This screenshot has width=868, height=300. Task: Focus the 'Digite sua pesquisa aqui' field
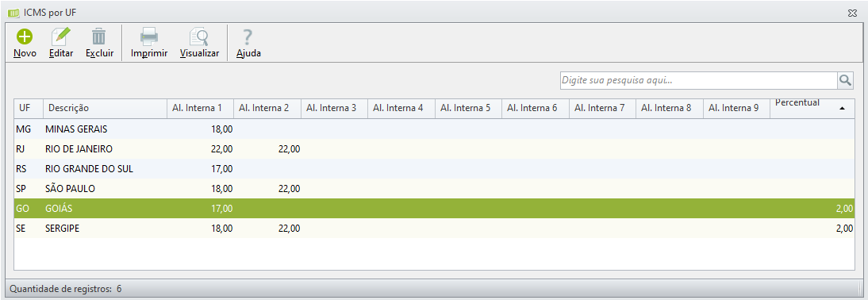[x=699, y=80]
